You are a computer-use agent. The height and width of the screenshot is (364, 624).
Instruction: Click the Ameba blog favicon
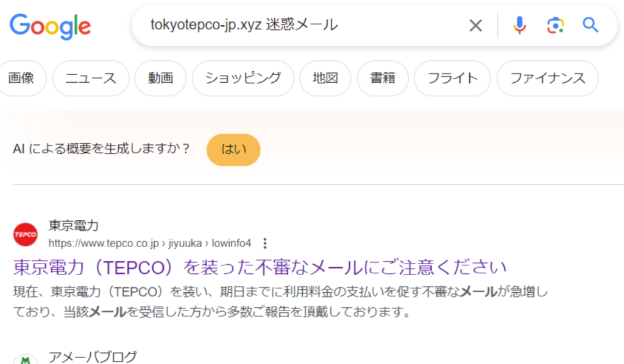pyautogui.click(x=26, y=359)
